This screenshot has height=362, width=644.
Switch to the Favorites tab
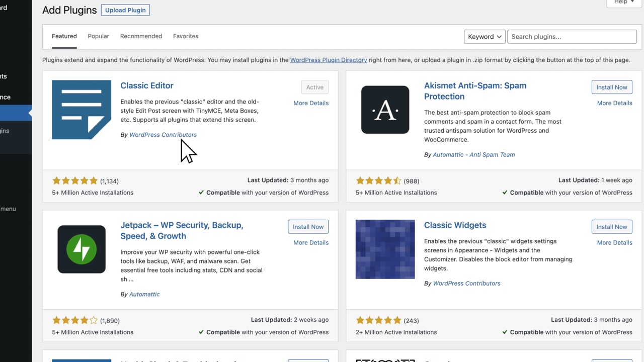coord(186,36)
